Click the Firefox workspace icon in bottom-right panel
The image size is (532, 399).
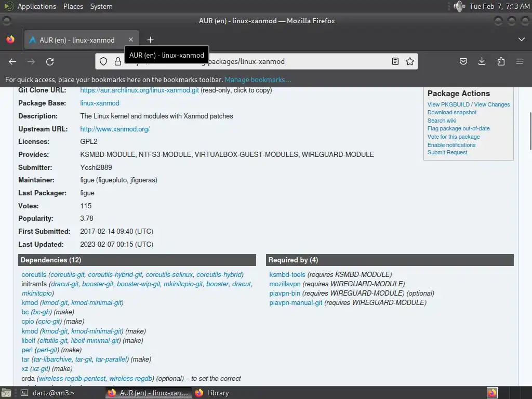point(492,393)
